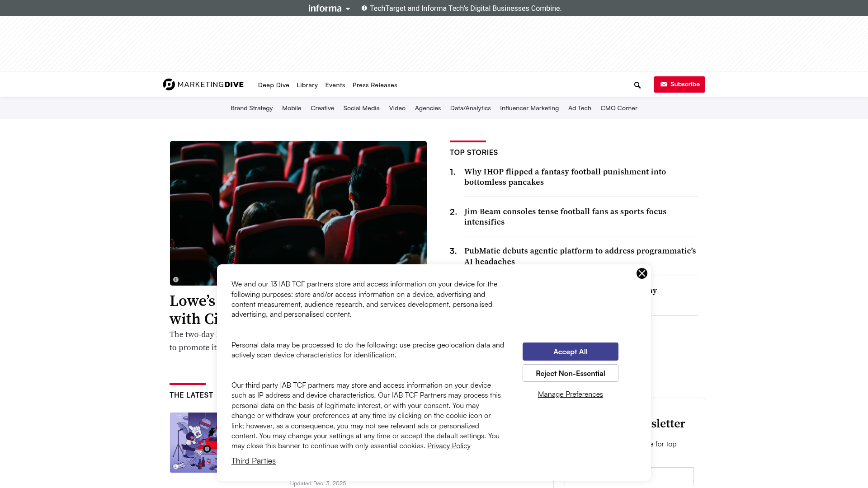The height and width of the screenshot is (488, 868).
Task: Click the info icon beside TechTarget announcement
Action: [364, 8]
